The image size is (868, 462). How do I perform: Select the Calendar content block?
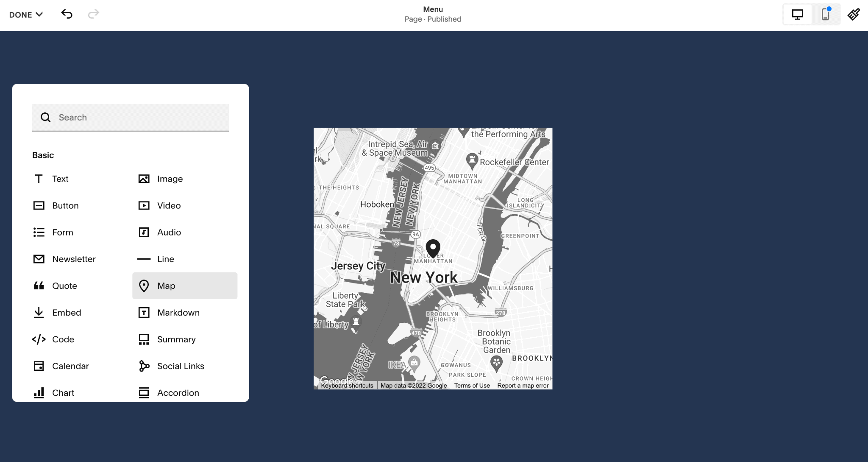[71, 366]
